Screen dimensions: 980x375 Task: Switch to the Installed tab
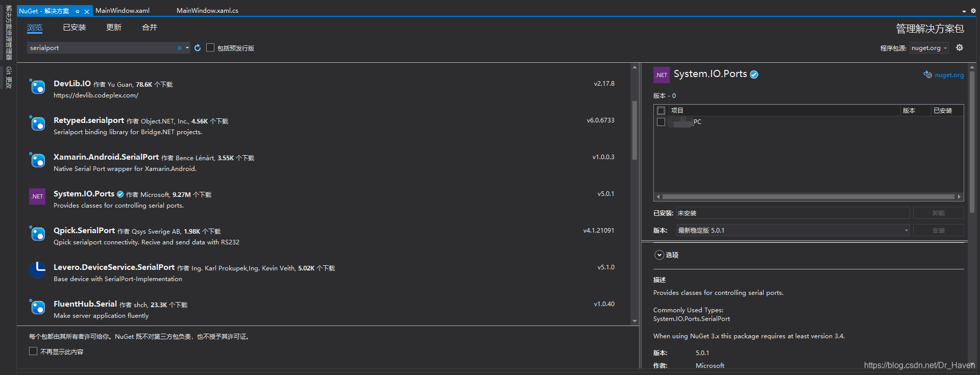pos(75,28)
